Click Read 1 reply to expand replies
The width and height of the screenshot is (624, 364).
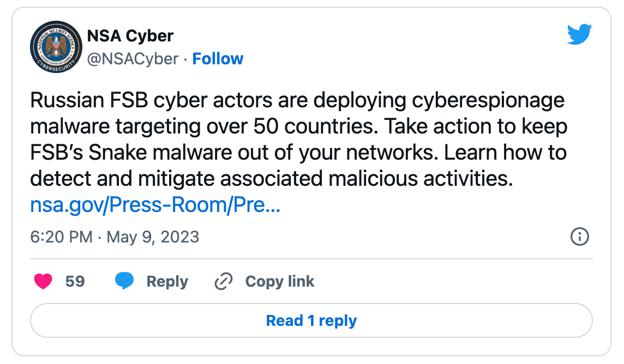(311, 320)
